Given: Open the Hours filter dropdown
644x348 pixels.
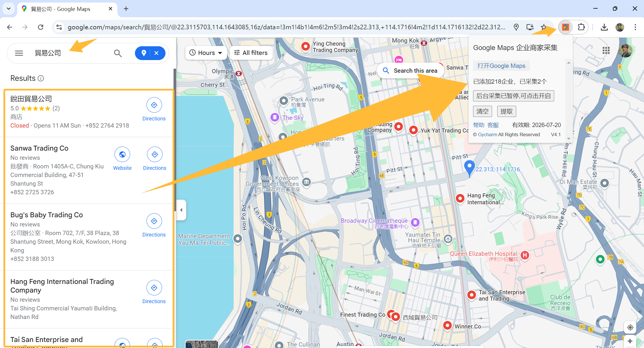Looking at the screenshot, I should point(206,53).
